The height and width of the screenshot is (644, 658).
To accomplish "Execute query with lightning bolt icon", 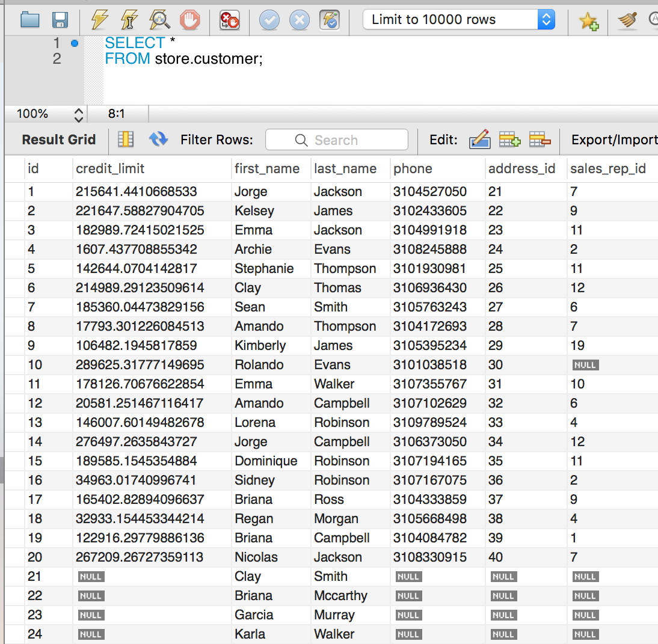I will point(99,20).
